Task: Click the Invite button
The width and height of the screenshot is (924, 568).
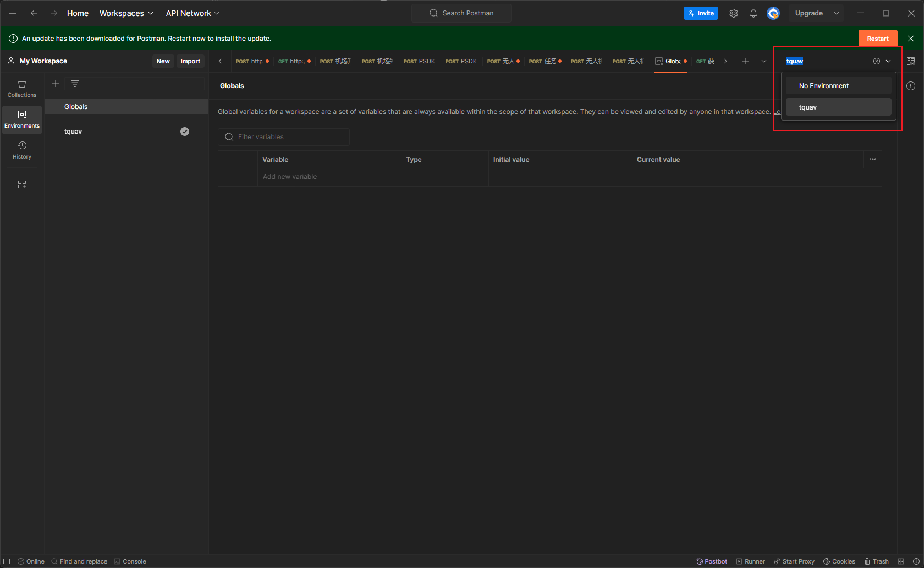Action: [701, 13]
